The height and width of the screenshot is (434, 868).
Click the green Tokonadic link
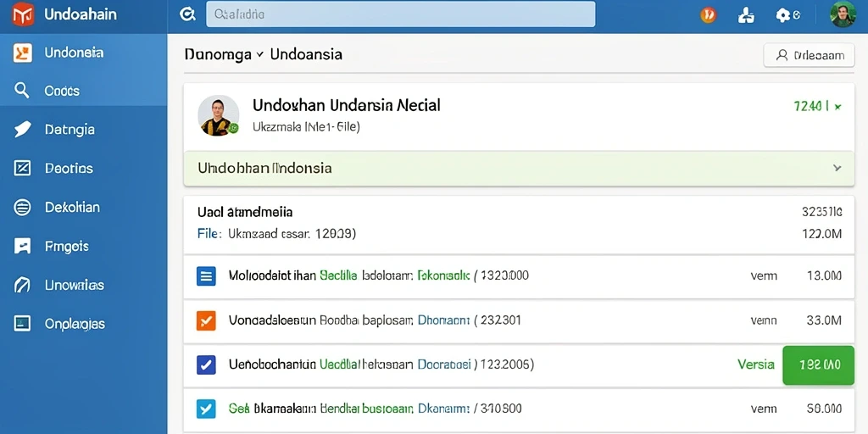[x=443, y=275]
